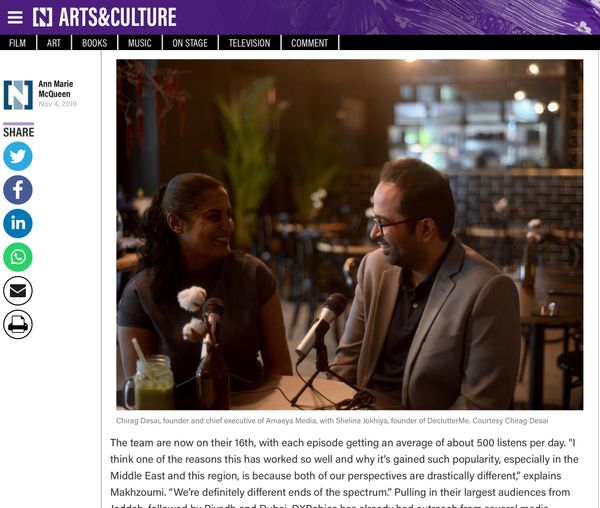Share article via WhatsApp
Image resolution: width=600 pixels, height=508 pixels.
pyautogui.click(x=18, y=257)
